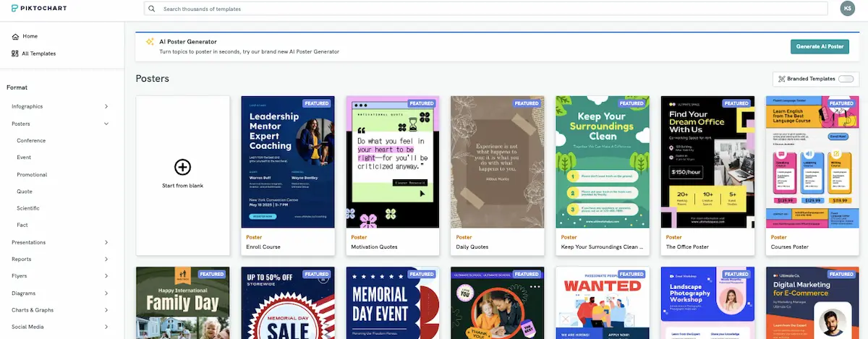Click the Branded Templates icon
The width and height of the screenshot is (868, 339).
(781, 79)
